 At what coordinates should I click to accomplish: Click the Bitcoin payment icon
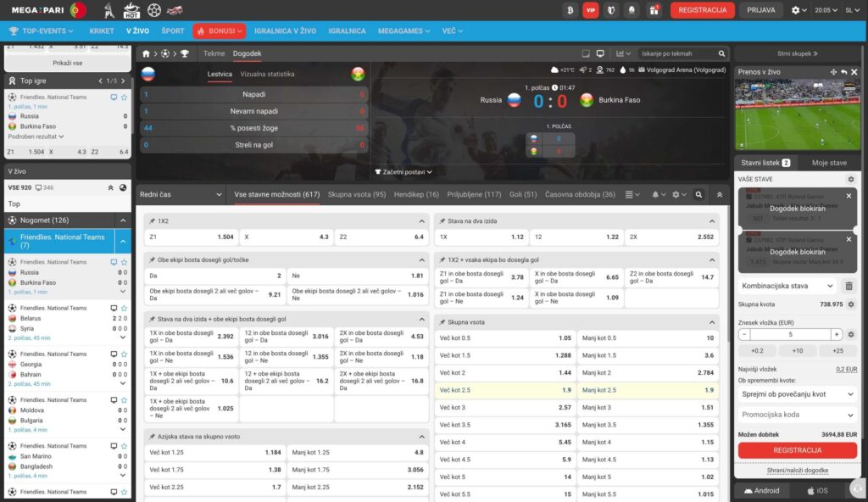(570, 10)
